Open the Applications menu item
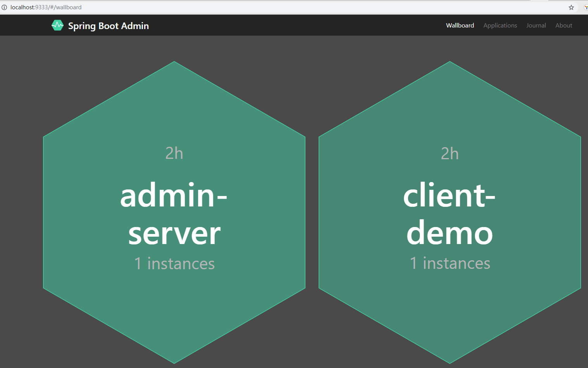The image size is (588, 368). pos(500,25)
